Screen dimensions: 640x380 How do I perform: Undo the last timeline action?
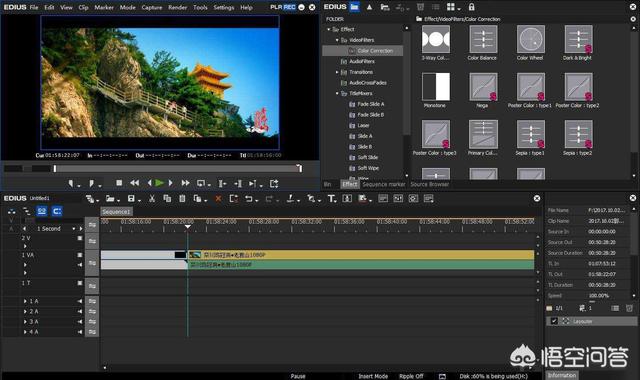(248, 198)
